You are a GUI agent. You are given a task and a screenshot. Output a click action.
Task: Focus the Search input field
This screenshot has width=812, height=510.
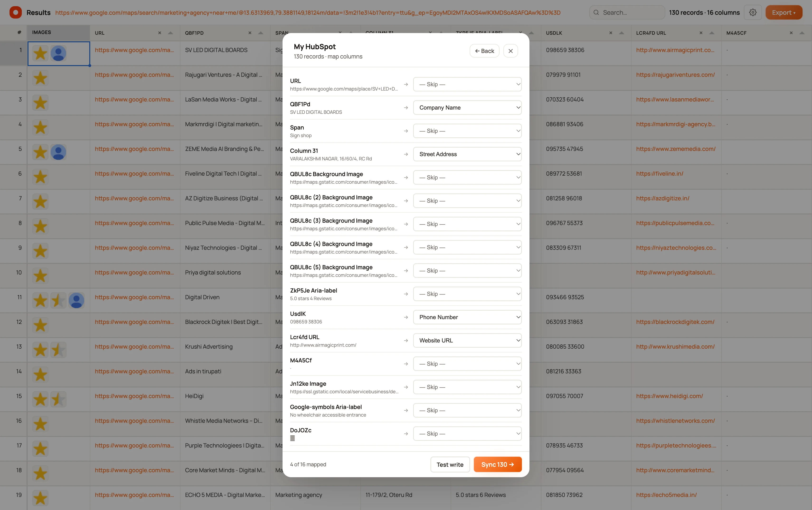627,13
